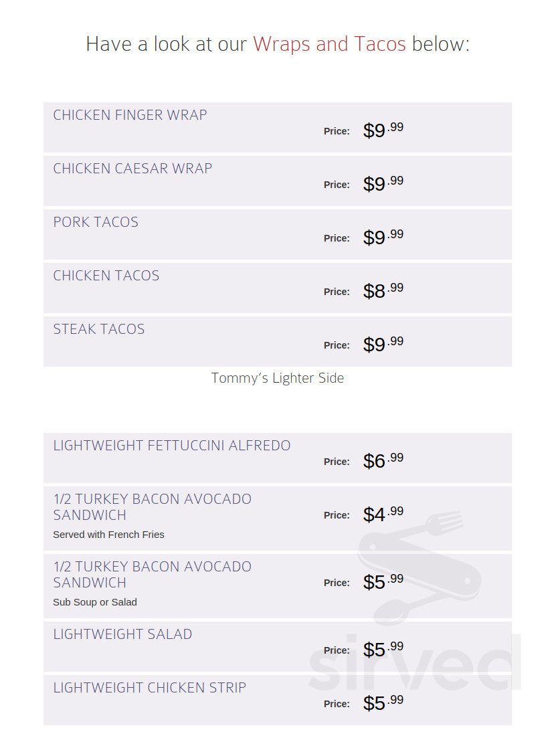Click the $5.99 price of Lightweight Salad
The image size is (560, 744).
383,648
